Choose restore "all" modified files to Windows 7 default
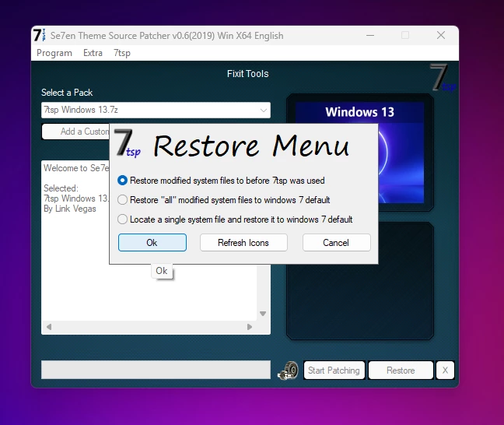Viewport: 504px width, 425px height. pyautogui.click(x=122, y=200)
